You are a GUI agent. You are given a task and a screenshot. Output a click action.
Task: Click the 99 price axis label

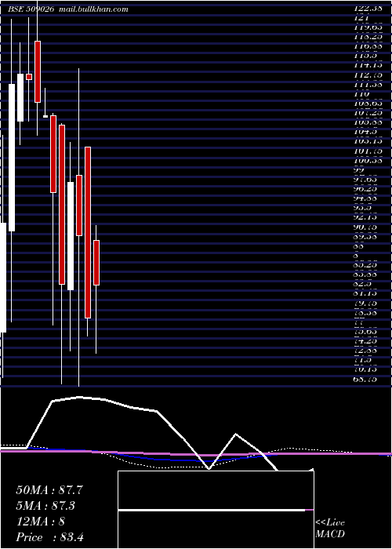point(358,170)
